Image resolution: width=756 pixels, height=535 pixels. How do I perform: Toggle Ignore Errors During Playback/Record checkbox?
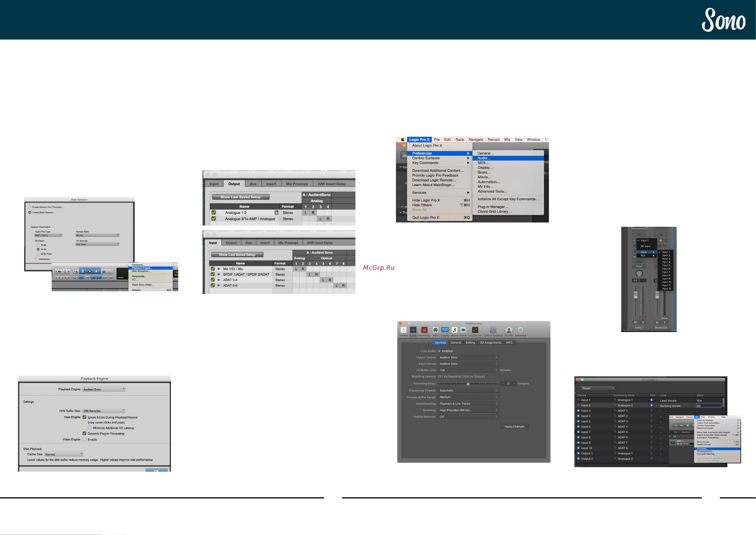84,417
